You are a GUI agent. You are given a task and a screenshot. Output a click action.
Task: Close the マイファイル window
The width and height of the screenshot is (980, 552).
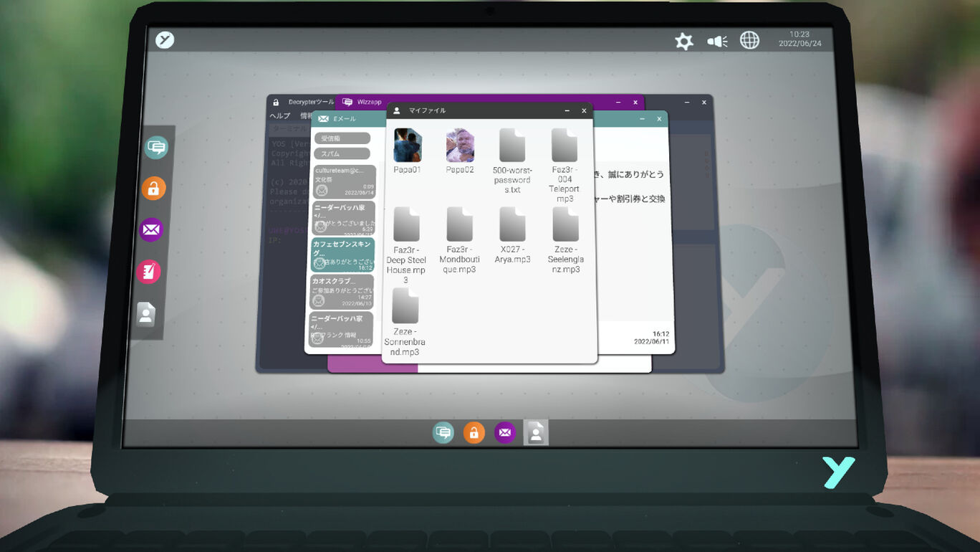pos(584,110)
